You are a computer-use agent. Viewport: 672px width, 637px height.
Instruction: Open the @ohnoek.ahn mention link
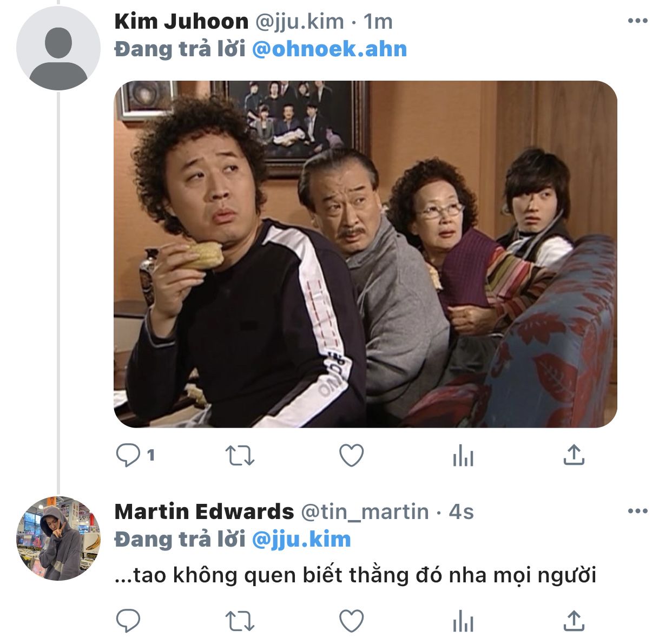330,49
